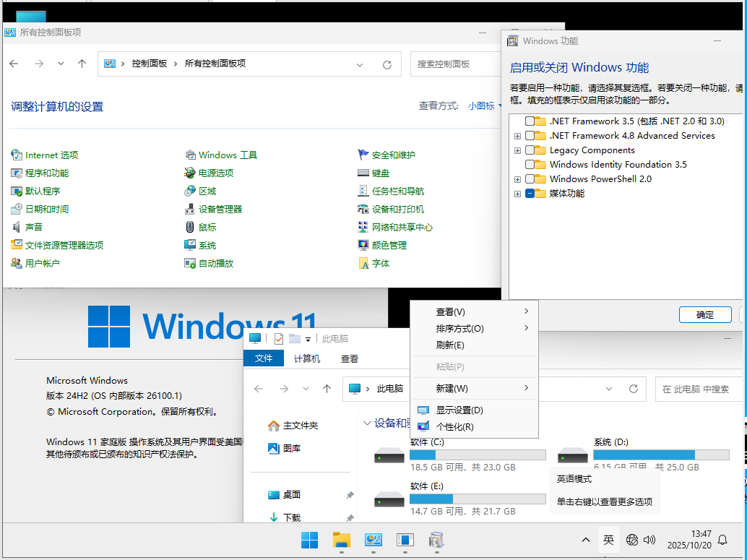Switch to the 查看 tab in Explorer
The height and width of the screenshot is (560, 747).
click(x=349, y=358)
